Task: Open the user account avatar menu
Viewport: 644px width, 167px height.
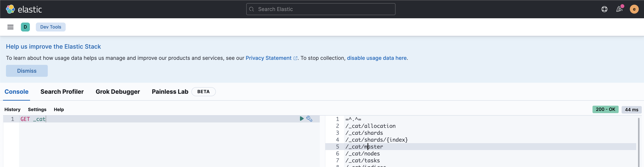Action: click(634, 9)
